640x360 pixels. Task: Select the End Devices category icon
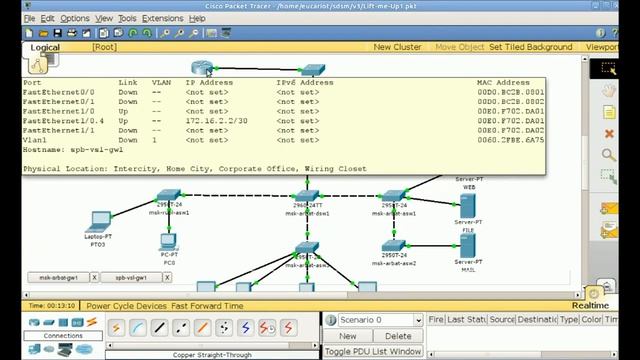pyautogui.click(x=34, y=349)
